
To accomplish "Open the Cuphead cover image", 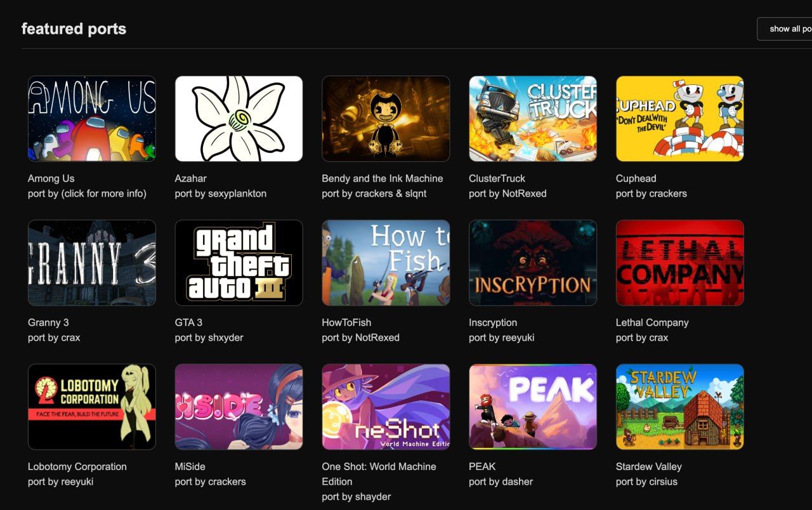I will [680, 119].
